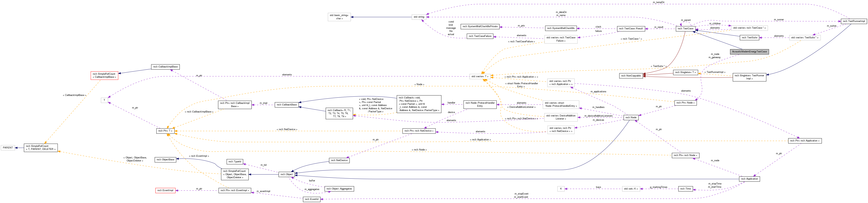The width and height of the screenshot is (868, 203).
Task: Open the ns3::NetDevice class node
Action: 339,161
